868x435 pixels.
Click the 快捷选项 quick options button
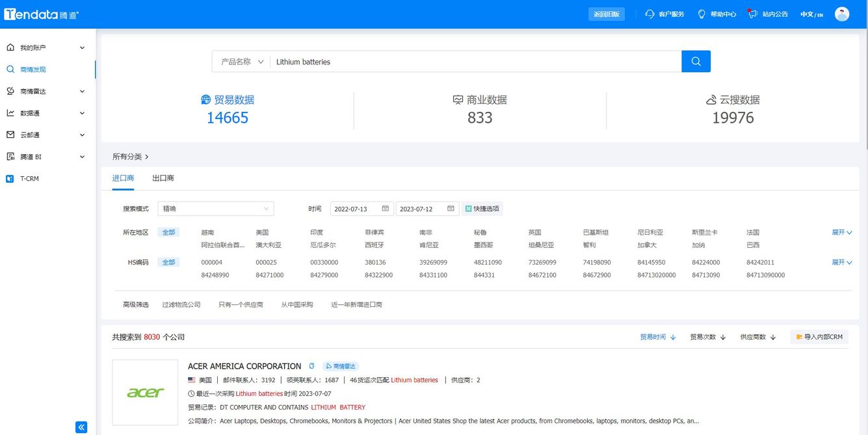[x=482, y=209]
